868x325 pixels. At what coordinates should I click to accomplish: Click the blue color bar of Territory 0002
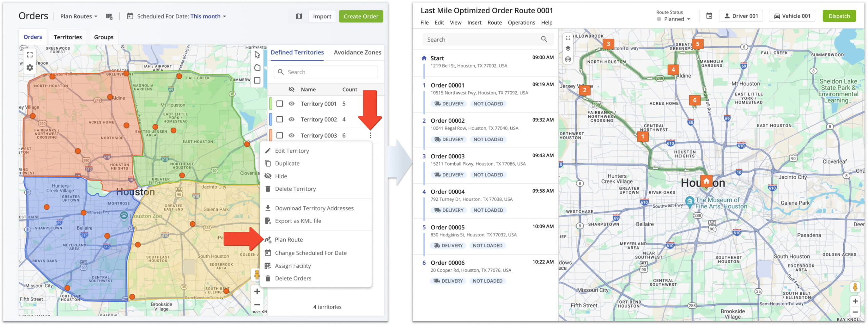tap(271, 119)
